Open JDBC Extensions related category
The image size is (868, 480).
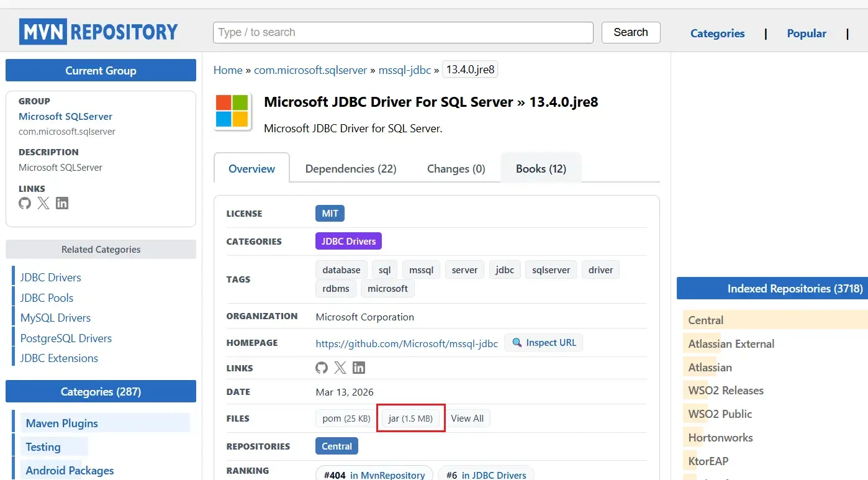click(59, 358)
